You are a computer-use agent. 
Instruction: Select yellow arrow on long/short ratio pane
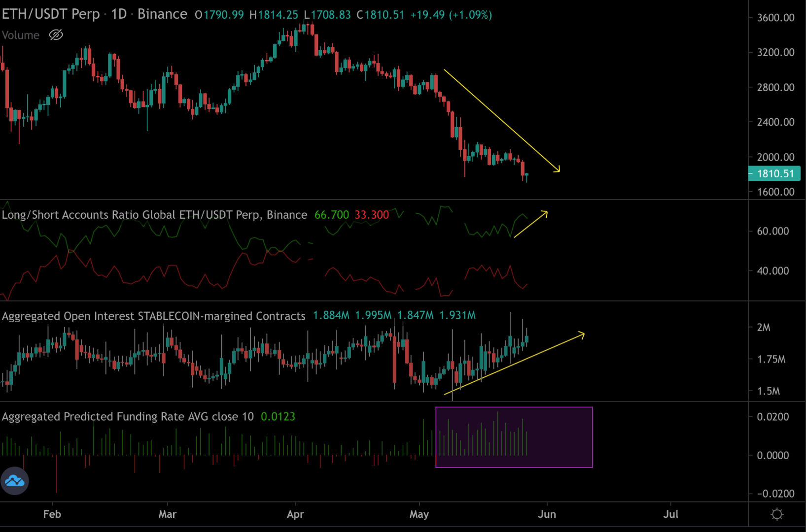(x=530, y=225)
